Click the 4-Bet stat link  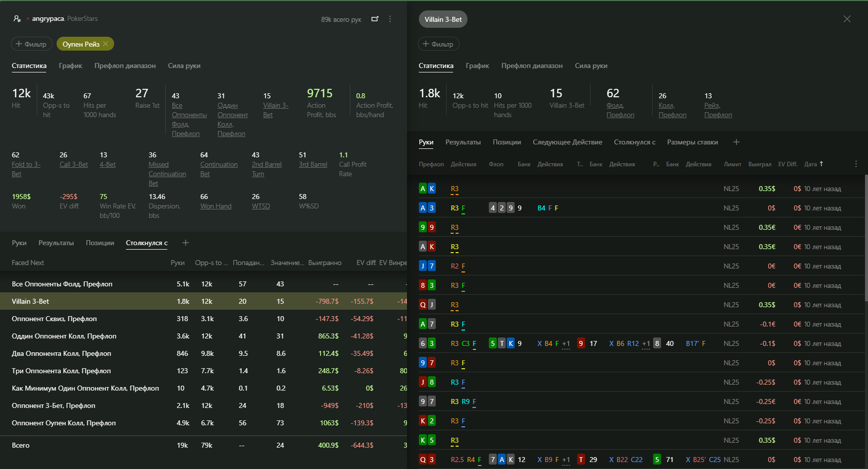[x=108, y=164]
